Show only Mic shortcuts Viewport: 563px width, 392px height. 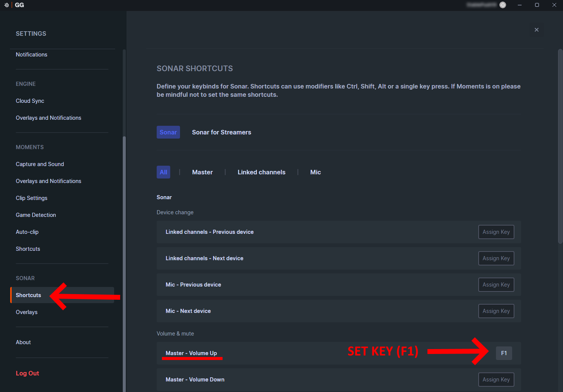315,172
